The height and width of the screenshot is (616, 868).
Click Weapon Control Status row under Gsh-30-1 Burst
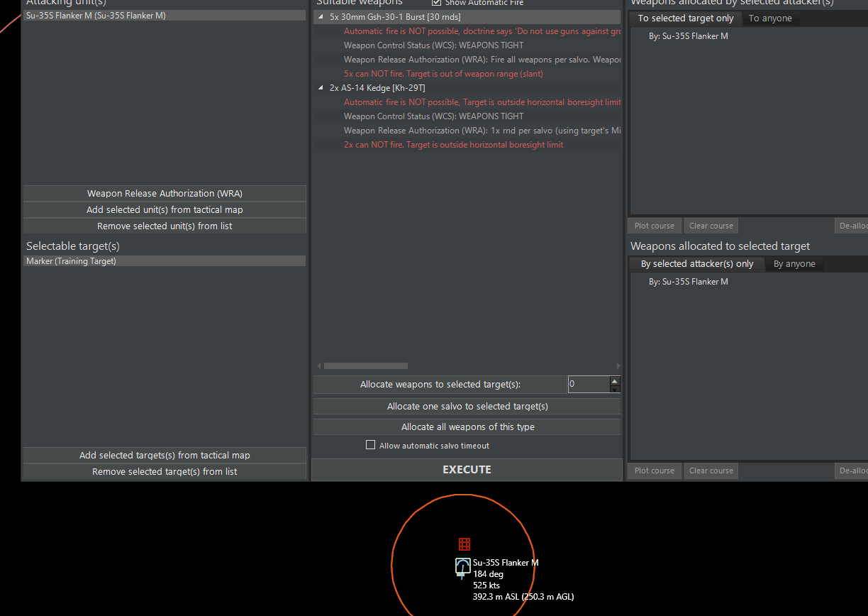(434, 45)
